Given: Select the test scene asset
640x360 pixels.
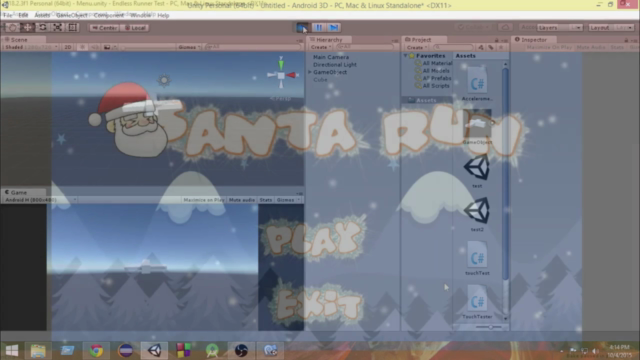Looking at the screenshot, I should coord(477,171).
